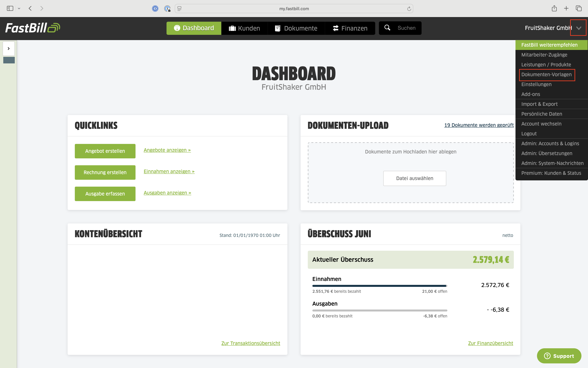
Task: Click the Safari share icon
Action: [554, 9]
